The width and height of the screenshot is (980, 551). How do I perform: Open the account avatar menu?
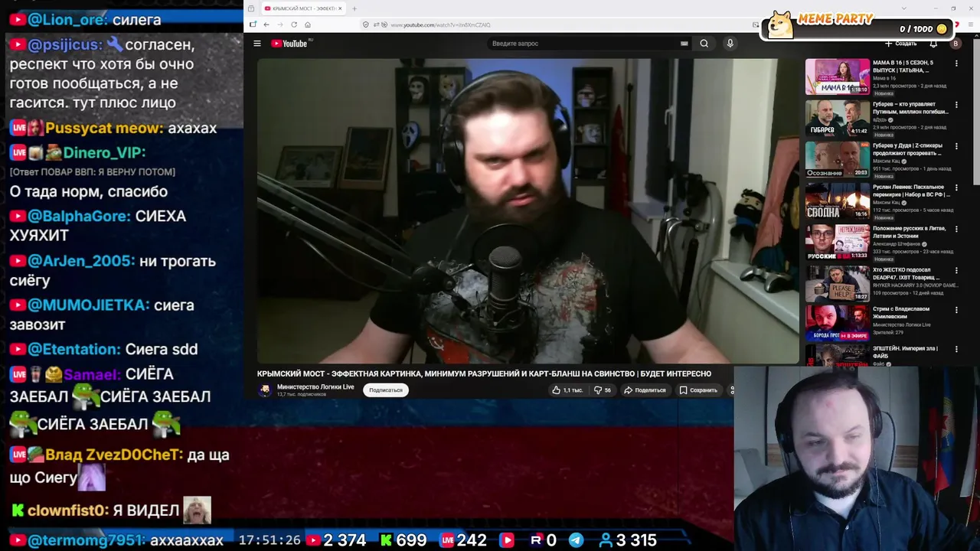[x=955, y=44]
